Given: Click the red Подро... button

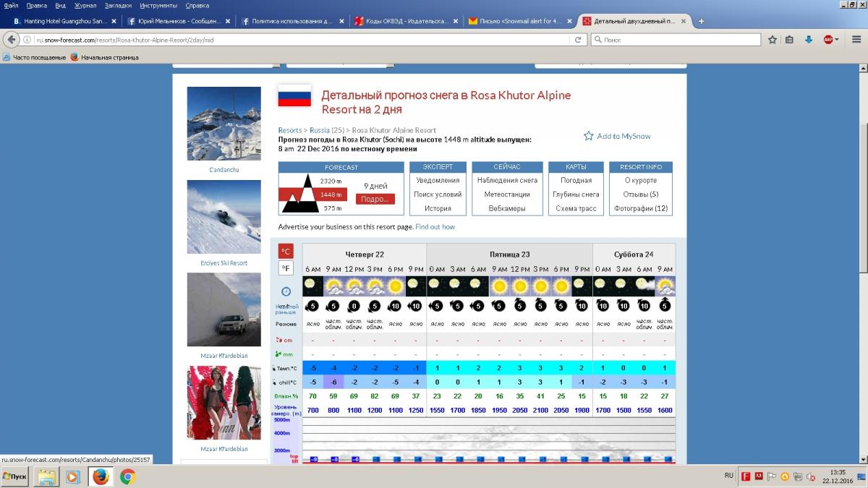Looking at the screenshot, I should pyautogui.click(x=375, y=199).
